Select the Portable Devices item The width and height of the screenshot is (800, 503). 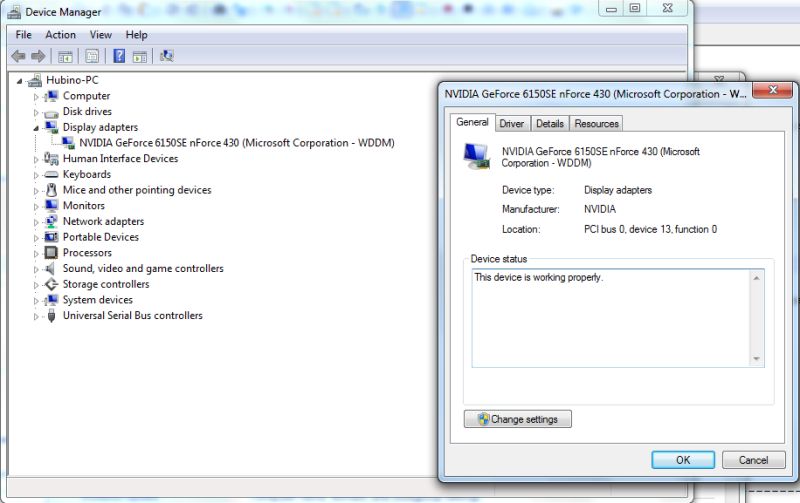coord(101,237)
